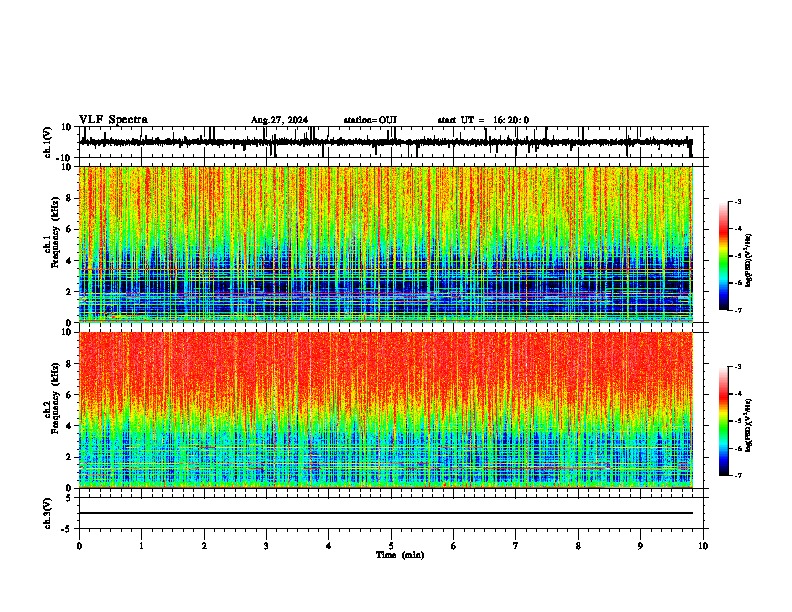This screenshot has width=792, height=612.
Task: Click the "3" tick on the time axis
Action: pyautogui.click(x=266, y=546)
